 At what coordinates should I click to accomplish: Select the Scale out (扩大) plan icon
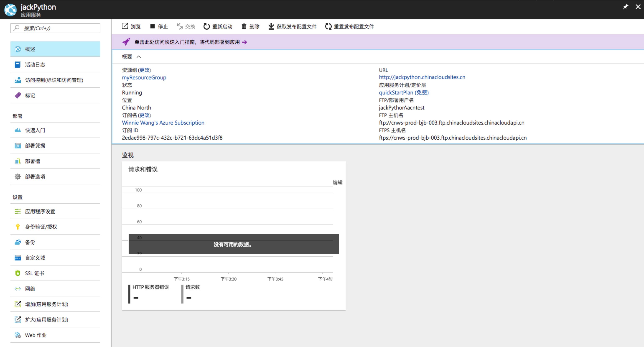click(18, 319)
